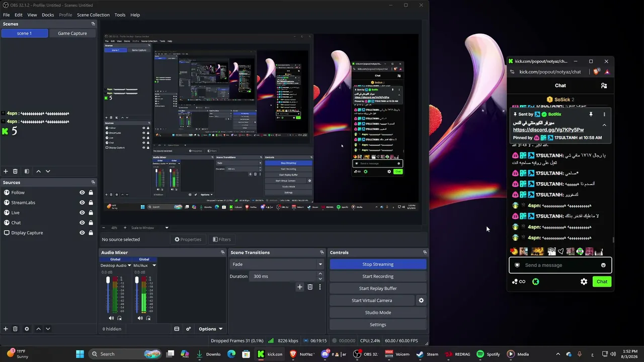Open the Scene Collection menu
The width and height of the screenshot is (644, 362).
pos(93,15)
